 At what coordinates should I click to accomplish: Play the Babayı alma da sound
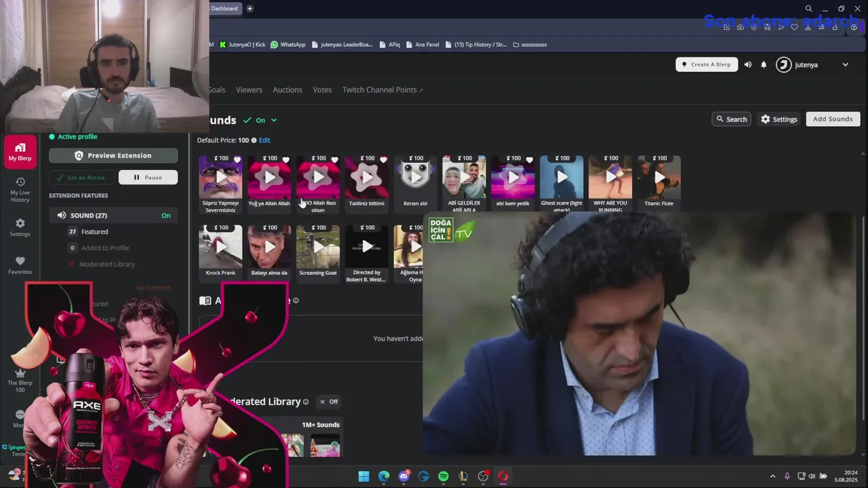(269, 247)
